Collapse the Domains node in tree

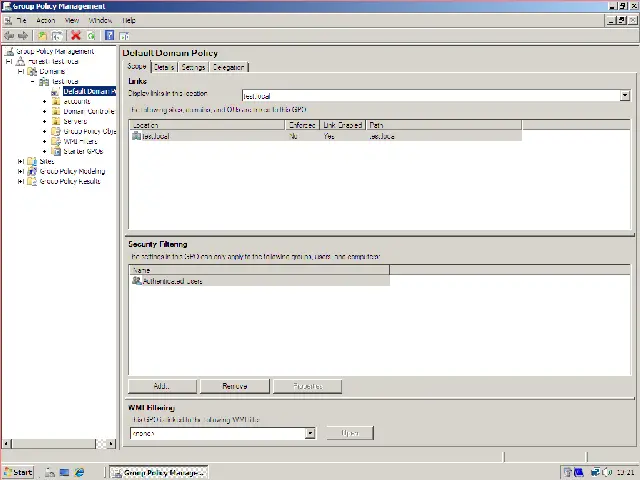pos(21,71)
